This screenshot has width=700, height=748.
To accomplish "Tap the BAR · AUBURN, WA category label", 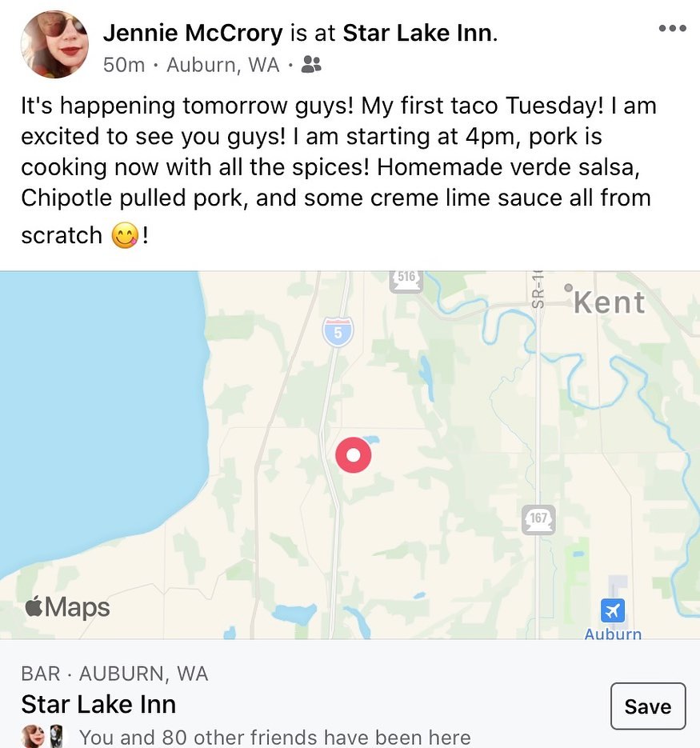I will coord(114,674).
